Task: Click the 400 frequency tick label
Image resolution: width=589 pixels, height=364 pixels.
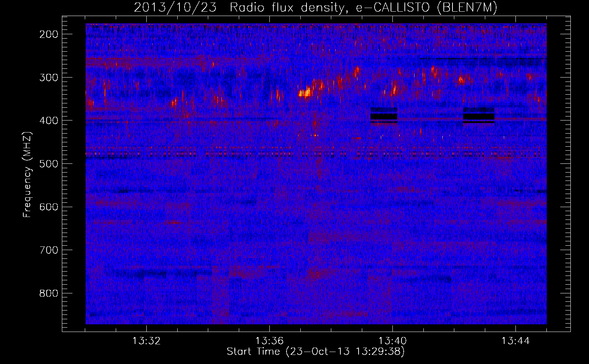Action: click(49, 120)
